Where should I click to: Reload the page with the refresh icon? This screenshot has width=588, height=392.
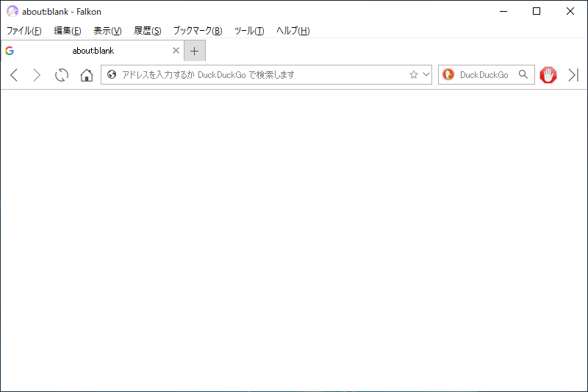pos(62,75)
